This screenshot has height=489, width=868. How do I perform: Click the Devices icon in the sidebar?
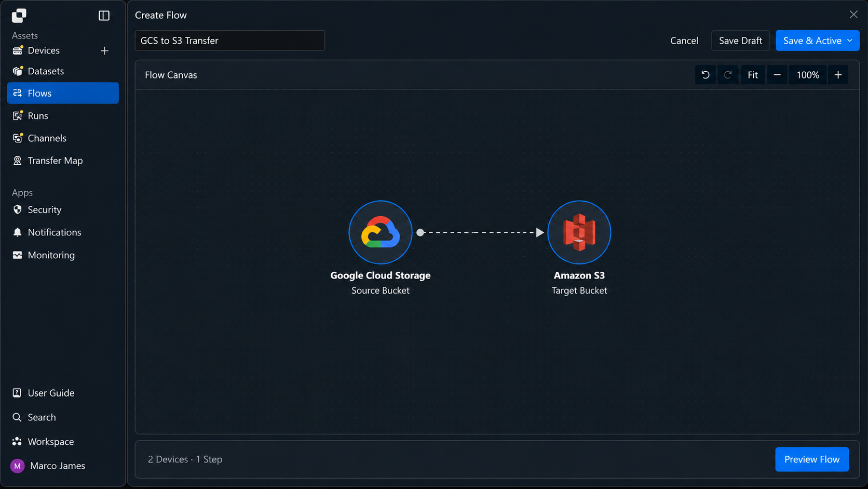pos(18,50)
